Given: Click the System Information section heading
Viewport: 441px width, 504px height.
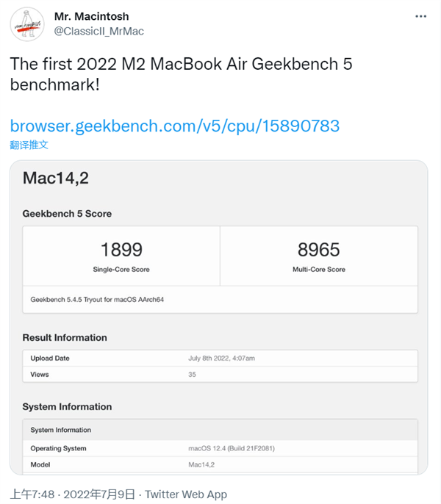Looking at the screenshot, I should tap(67, 407).
